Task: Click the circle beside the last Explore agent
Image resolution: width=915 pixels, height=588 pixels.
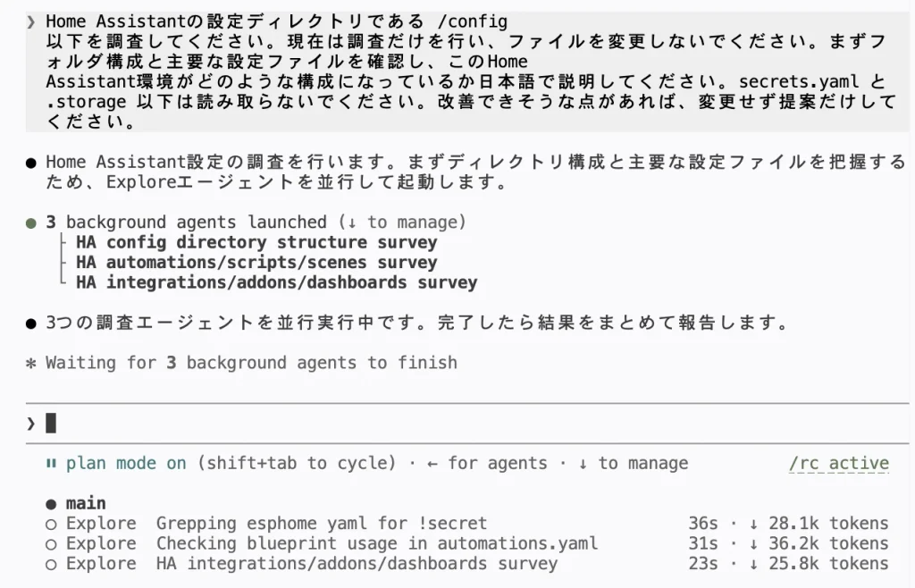Action: 51,564
